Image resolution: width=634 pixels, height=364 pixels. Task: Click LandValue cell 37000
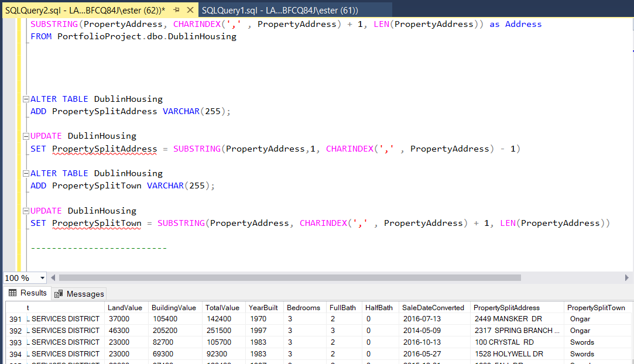tap(126, 319)
